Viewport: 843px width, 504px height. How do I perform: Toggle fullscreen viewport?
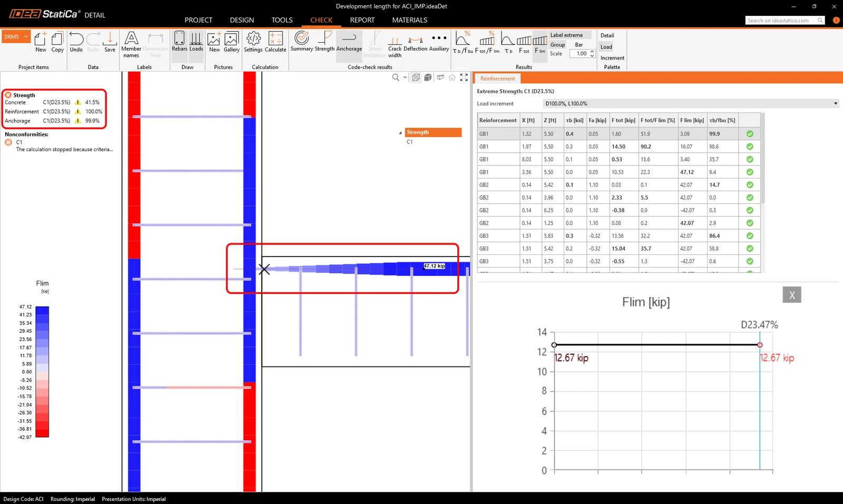click(x=464, y=77)
